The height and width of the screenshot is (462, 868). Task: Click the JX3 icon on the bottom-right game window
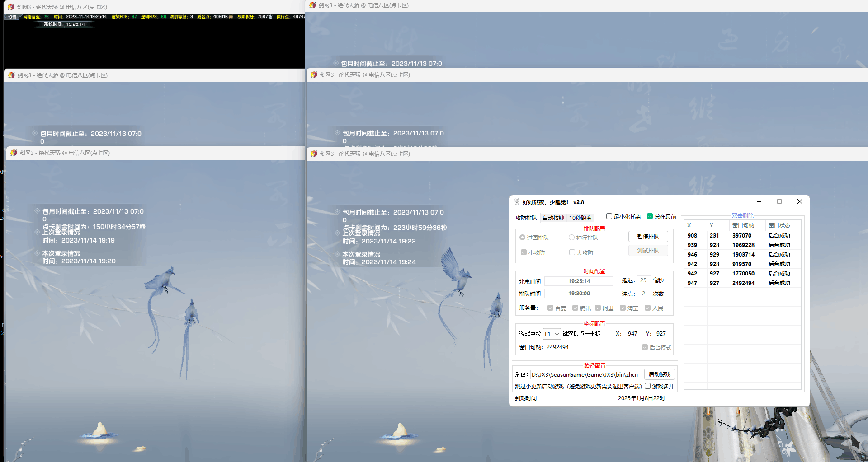(313, 154)
